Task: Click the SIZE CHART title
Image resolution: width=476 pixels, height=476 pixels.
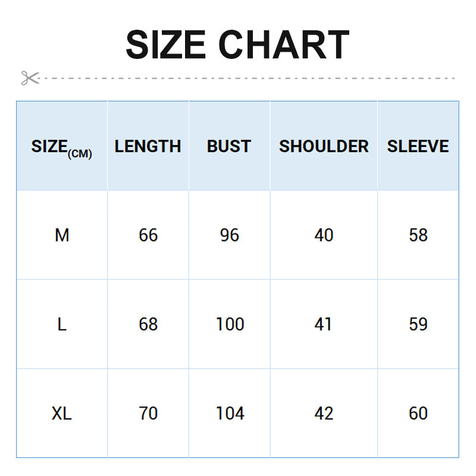Action: click(x=237, y=45)
